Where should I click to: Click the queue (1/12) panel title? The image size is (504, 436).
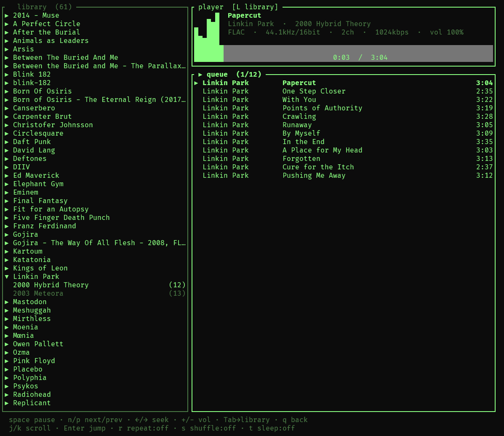click(x=234, y=74)
